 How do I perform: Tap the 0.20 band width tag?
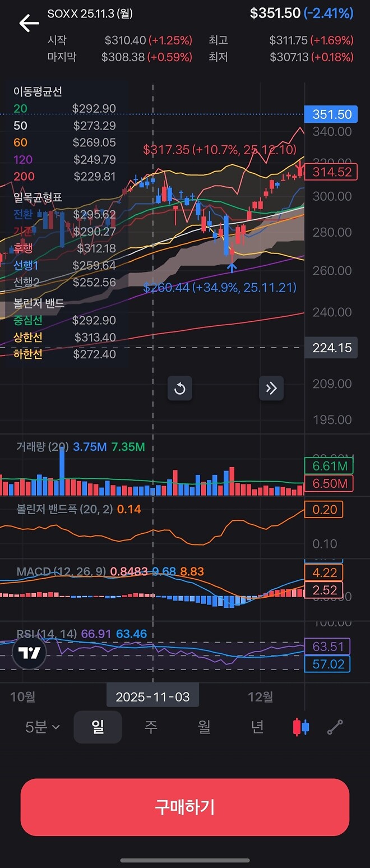pos(324,510)
